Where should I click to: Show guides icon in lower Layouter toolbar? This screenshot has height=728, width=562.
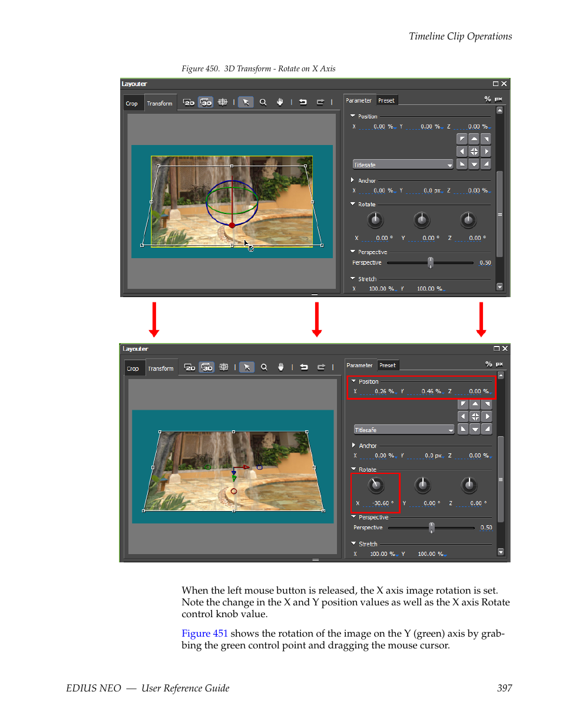[x=224, y=367]
